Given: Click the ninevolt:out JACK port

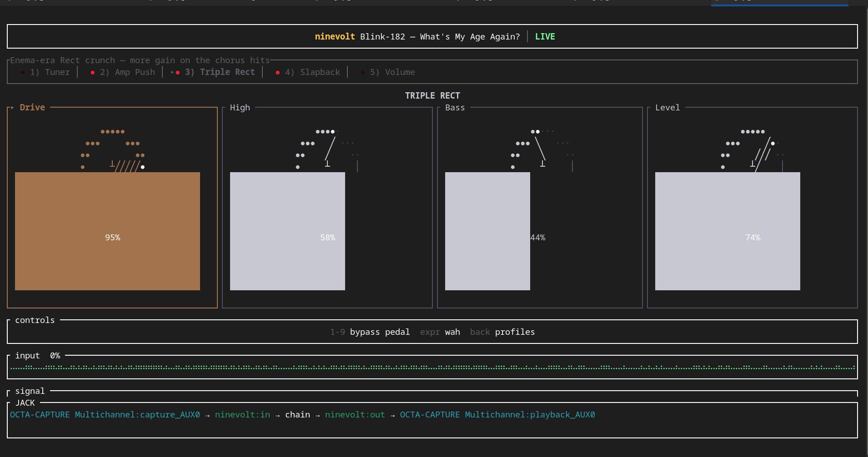Looking at the screenshot, I should (355, 415).
